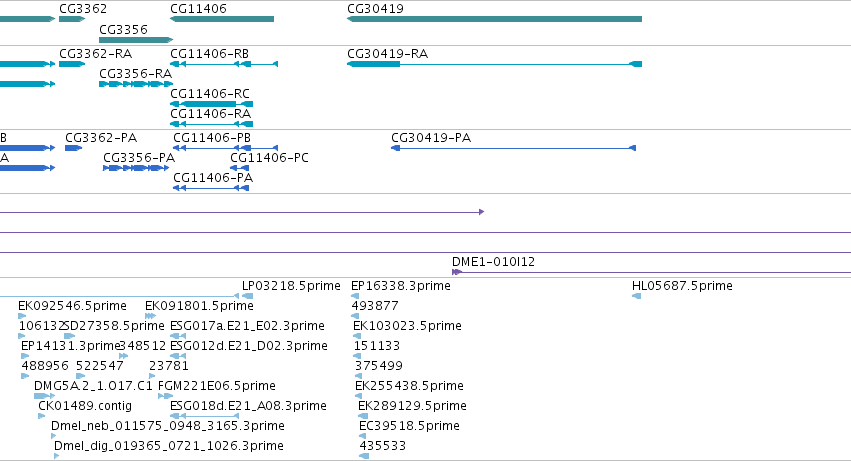Select the CG3356-RA exon structure
Screen dimensions: 851x461
[x=136, y=84]
